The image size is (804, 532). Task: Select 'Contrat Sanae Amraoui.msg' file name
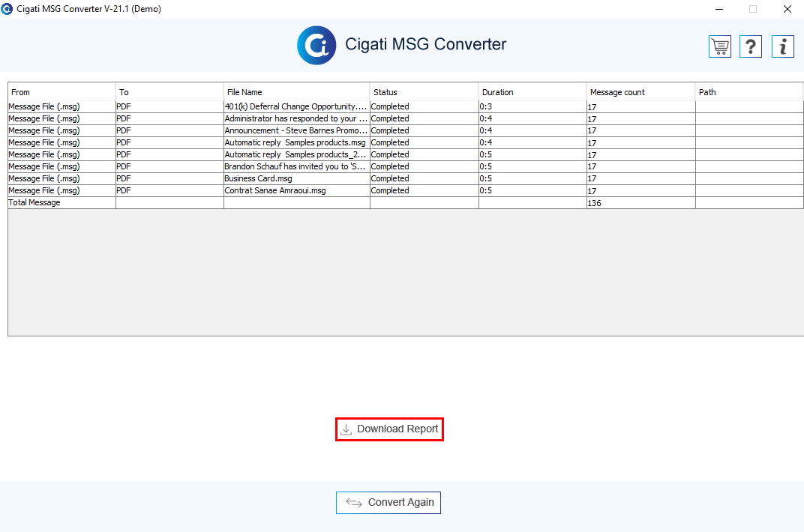point(296,190)
